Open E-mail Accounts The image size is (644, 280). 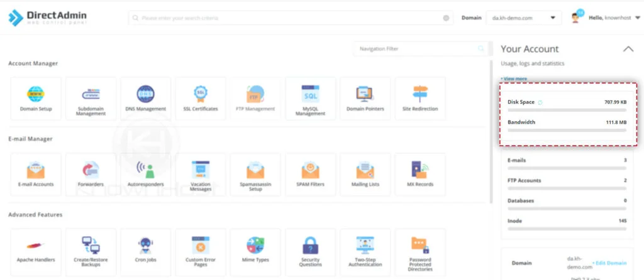point(36,175)
